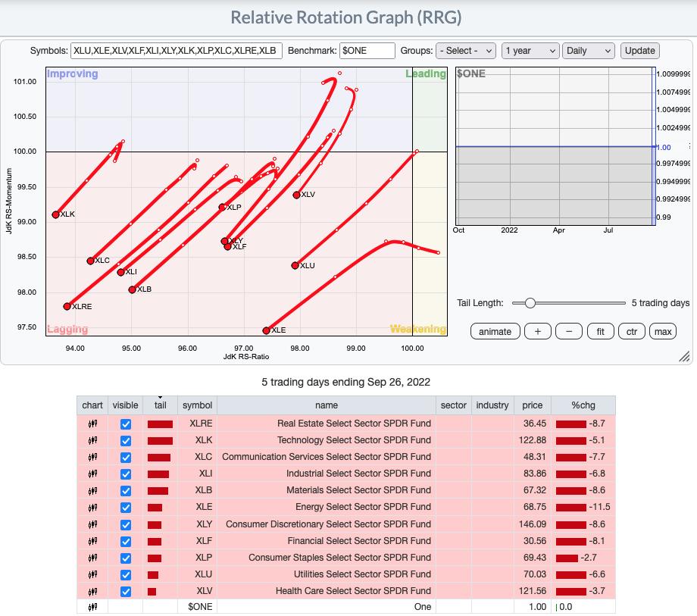Click the XLY price 146.09 cell

pos(532,524)
